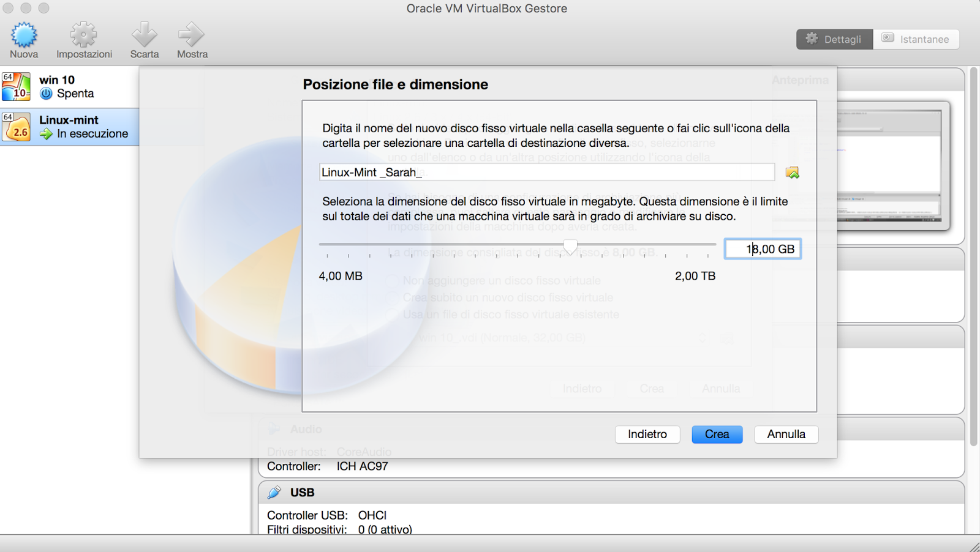
Task: Click the window resize grip icon
Action: pyautogui.click(x=974, y=546)
